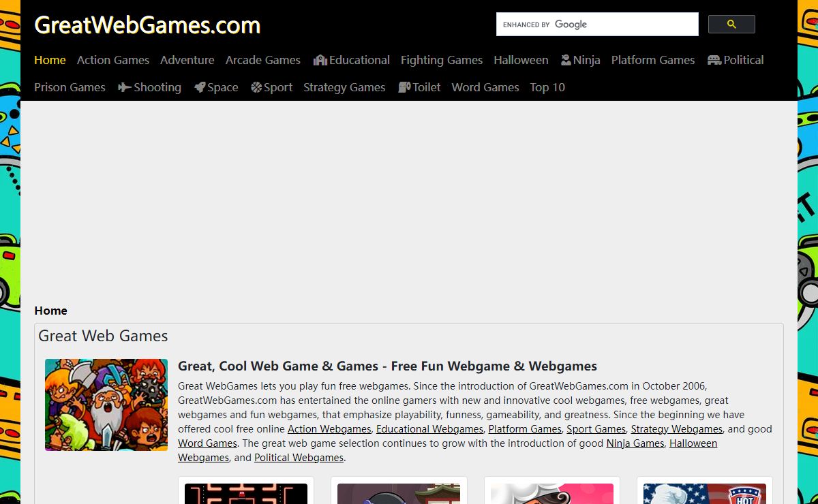Open the American flag HOT game card
Image resolution: width=818 pixels, height=504 pixels.
click(705, 492)
